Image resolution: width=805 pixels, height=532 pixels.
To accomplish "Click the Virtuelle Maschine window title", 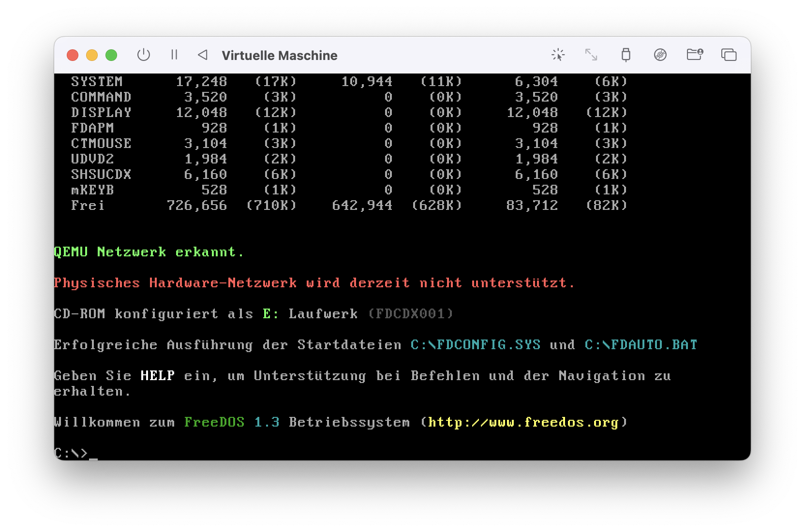I will point(279,56).
